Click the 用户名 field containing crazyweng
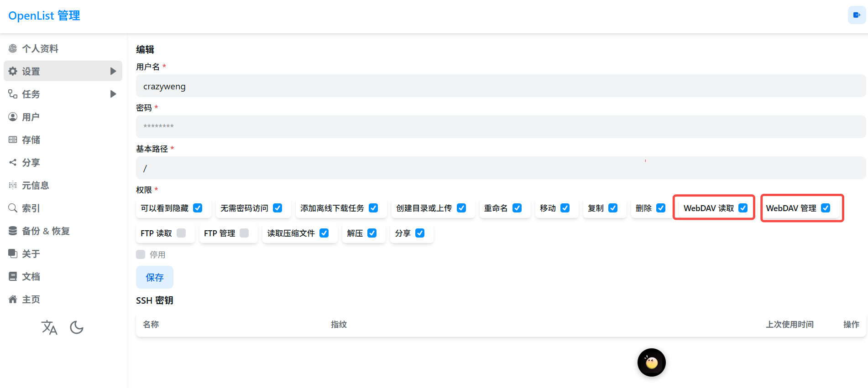Screen dimensions: 868x388 click(500, 86)
